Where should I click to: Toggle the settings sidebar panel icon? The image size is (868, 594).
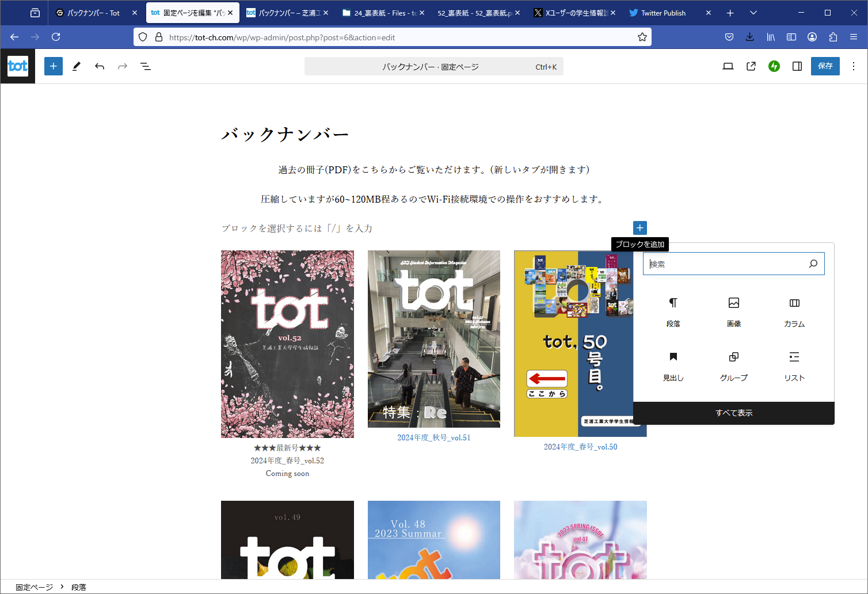pyautogui.click(x=797, y=66)
